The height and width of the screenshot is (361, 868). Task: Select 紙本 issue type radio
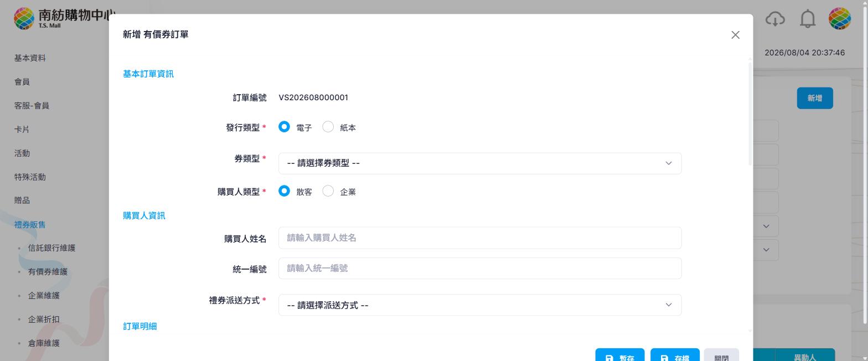click(328, 127)
